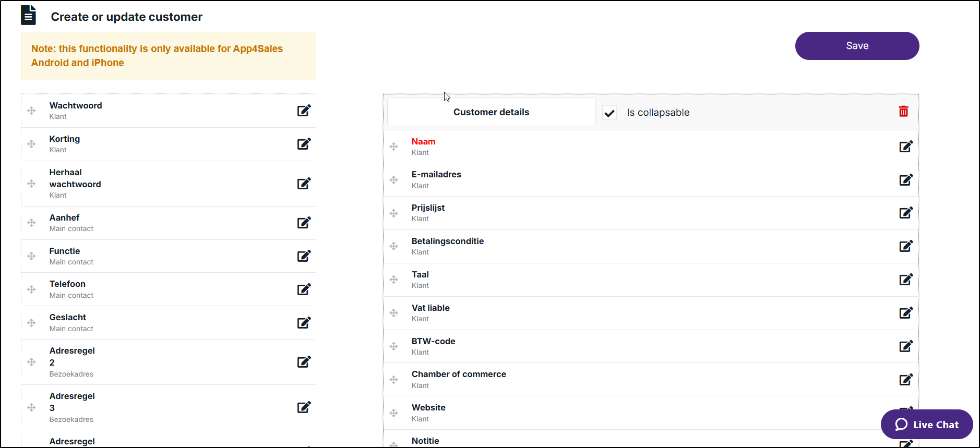The image size is (980, 448).
Task: Select the E-mailadres row label
Action: pos(436,174)
